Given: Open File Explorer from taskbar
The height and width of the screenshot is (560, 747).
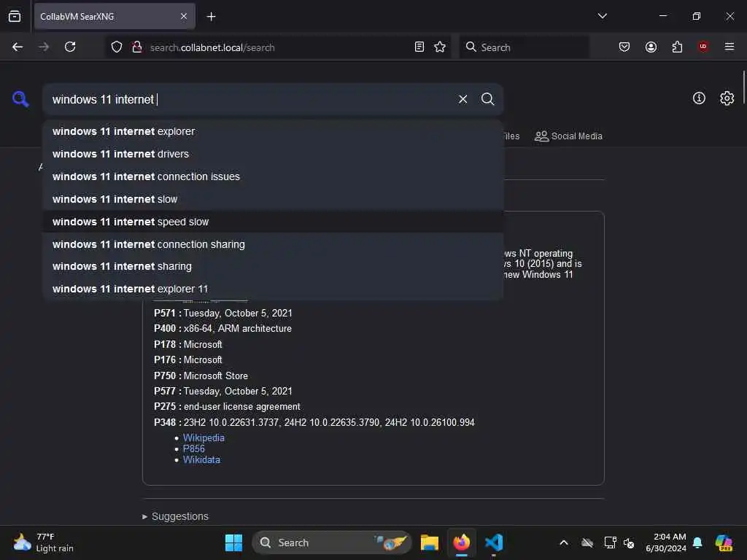Looking at the screenshot, I should [429, 542].
